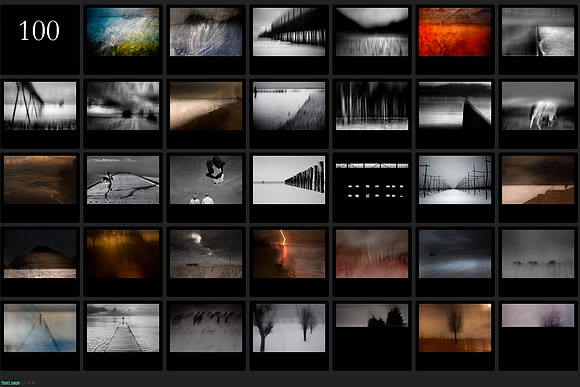Image resolution: width=580 pixels, height=387 pixels.
Task: Select the blue-toned pier photo
Action: click(x=40, y=328)
